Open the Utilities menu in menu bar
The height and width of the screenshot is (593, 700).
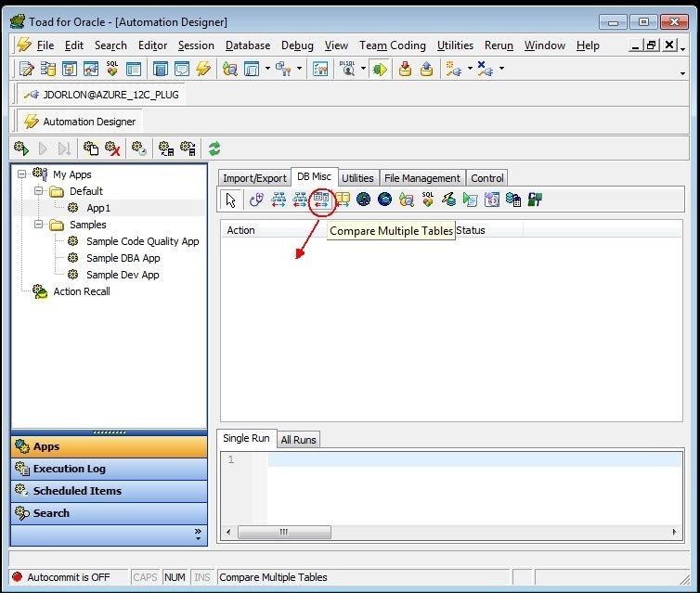coord(455,45)
